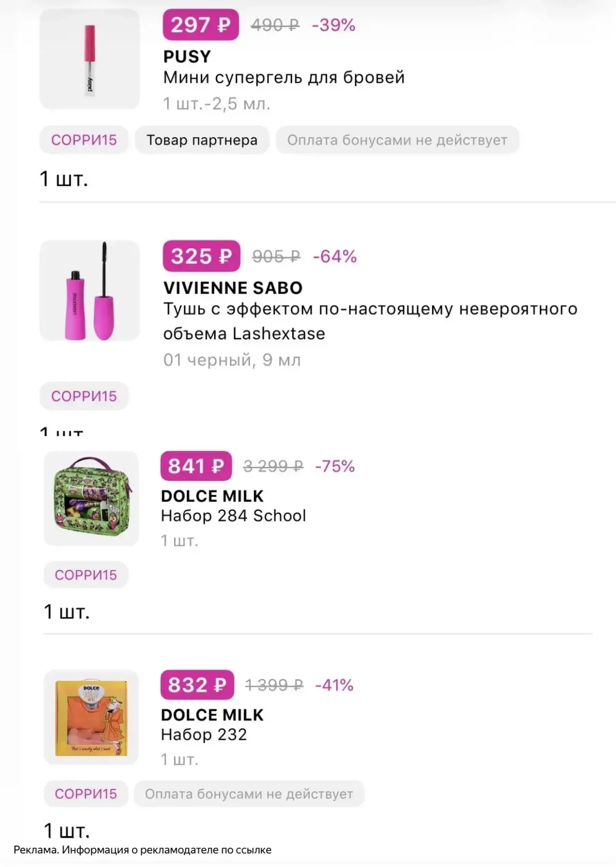The image size is (616, 867).
Task: Open the Lashextase mascara product description
Action: 370,321
